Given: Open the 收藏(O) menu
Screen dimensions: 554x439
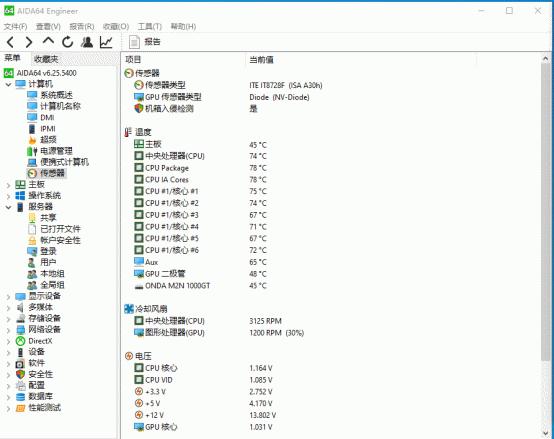Looking at the screenshot, I should point(116,26).
